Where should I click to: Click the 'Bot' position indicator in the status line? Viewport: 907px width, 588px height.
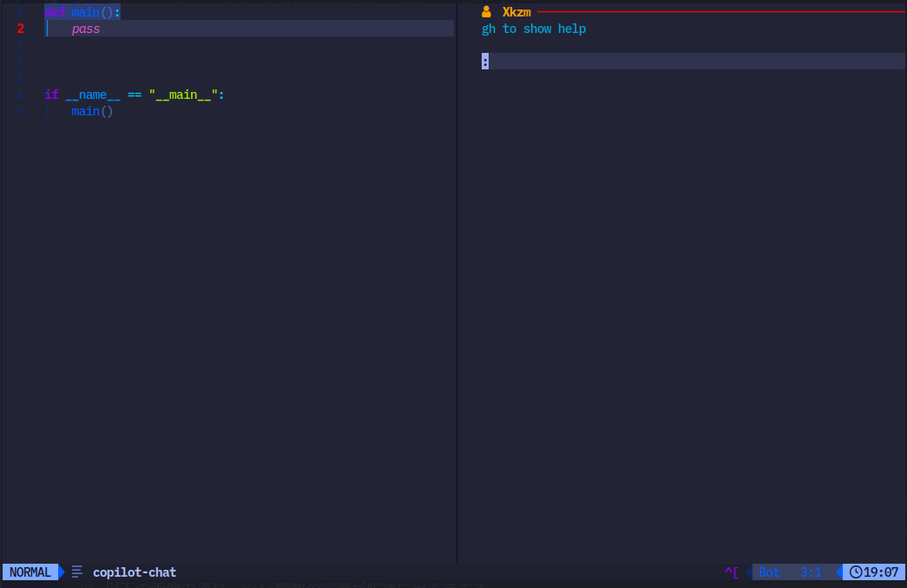pyautogui.click(x=769, y=572)
